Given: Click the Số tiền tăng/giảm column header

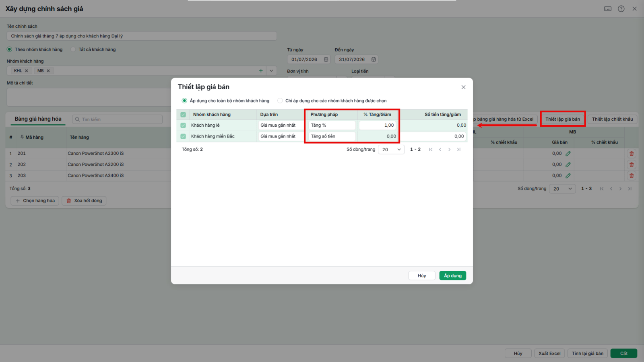Looking at the screenshot, I should 443,115.
